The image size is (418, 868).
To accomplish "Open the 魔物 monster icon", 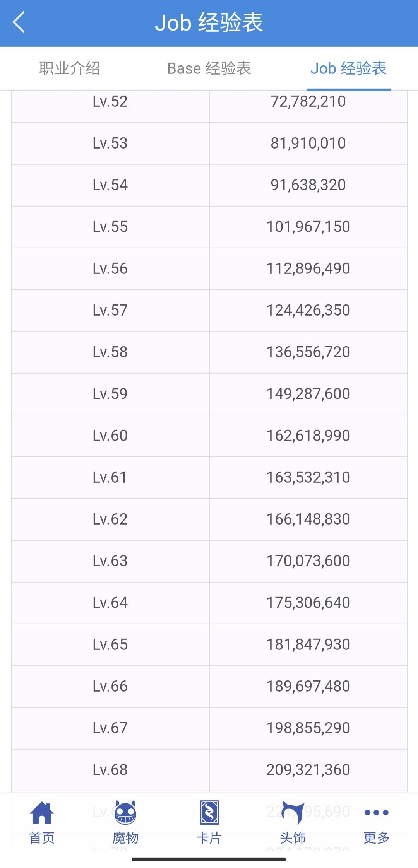I will tap(125, 813).
